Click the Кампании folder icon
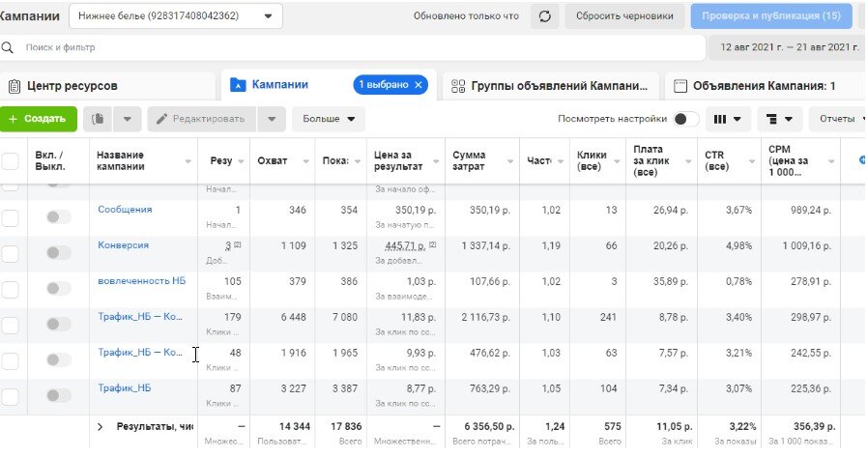This screenshot has width=868, height=458. click(x=238, y=85)
